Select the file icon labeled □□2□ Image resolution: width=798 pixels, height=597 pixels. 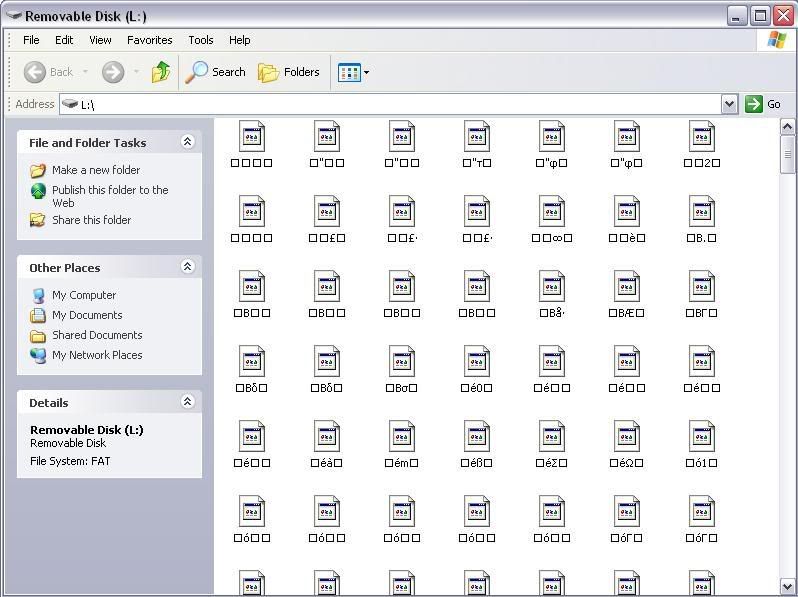tap(701, 136)
